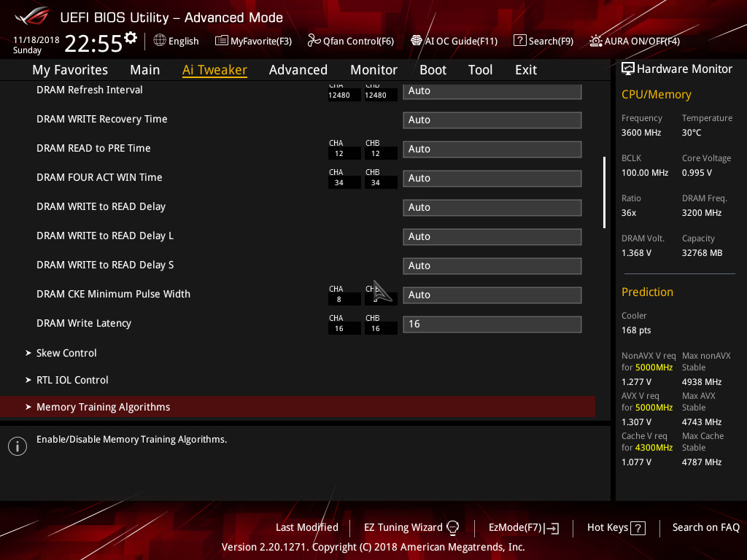
Task: Click the 32768 MB capacity value
Action: (x=703, y=253)
